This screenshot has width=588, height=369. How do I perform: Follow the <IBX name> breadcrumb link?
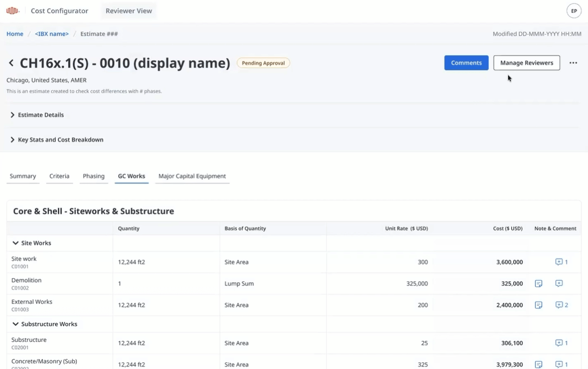[52, 34]
